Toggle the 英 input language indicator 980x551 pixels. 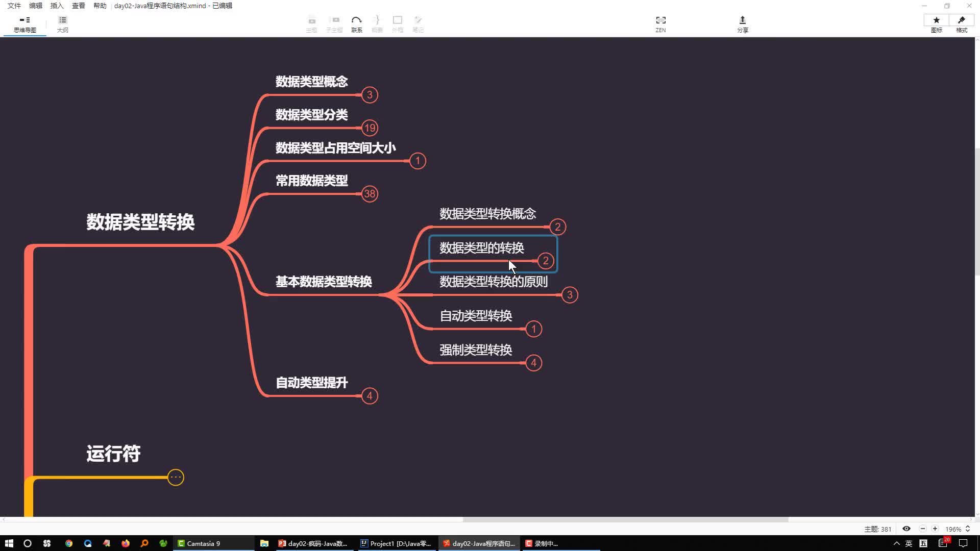tap(909, 543)
